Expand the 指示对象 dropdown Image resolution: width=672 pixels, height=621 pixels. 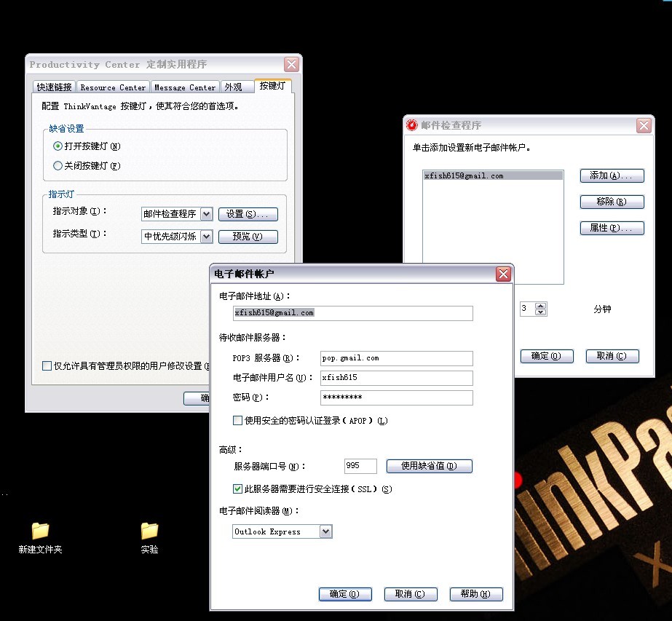207,214
